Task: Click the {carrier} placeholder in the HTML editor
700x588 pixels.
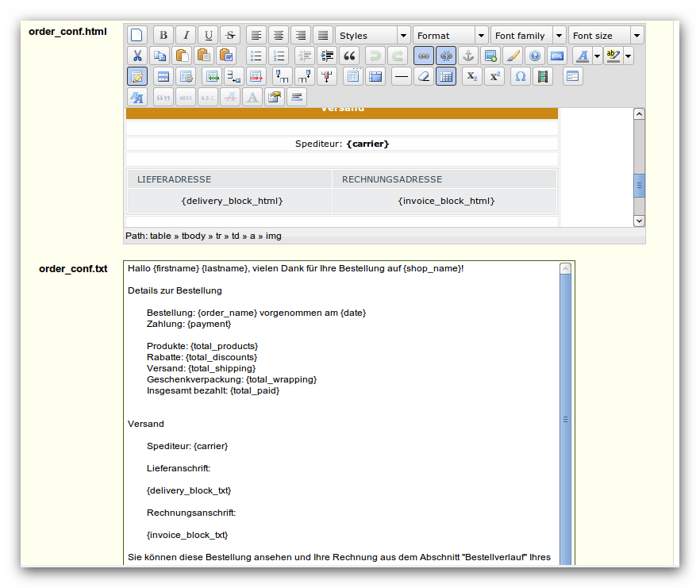Action: (x=367, y=144)
